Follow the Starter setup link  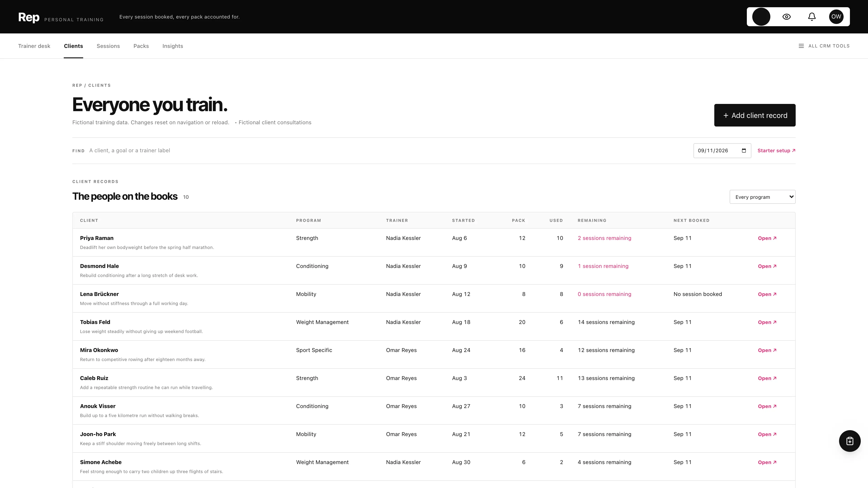(776, 150)
